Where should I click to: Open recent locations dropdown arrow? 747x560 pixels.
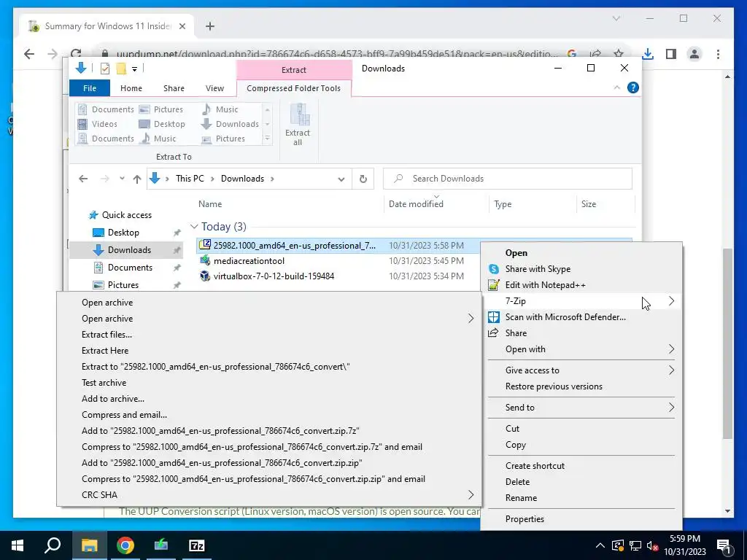[x=122, y=179]
